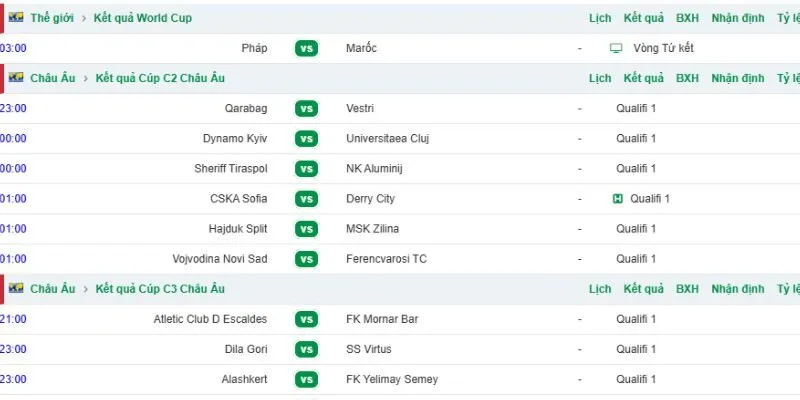Click the Ferencvarosi TC team name
800x400 pixels.
[386, 259]
